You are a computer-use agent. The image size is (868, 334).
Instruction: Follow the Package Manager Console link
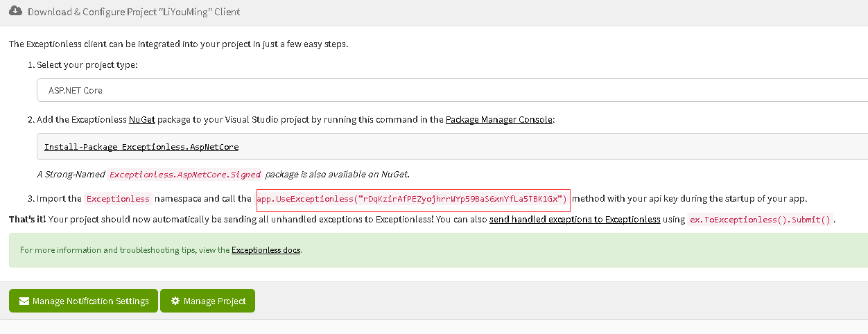pyautogui.click(x=499, y=119)
